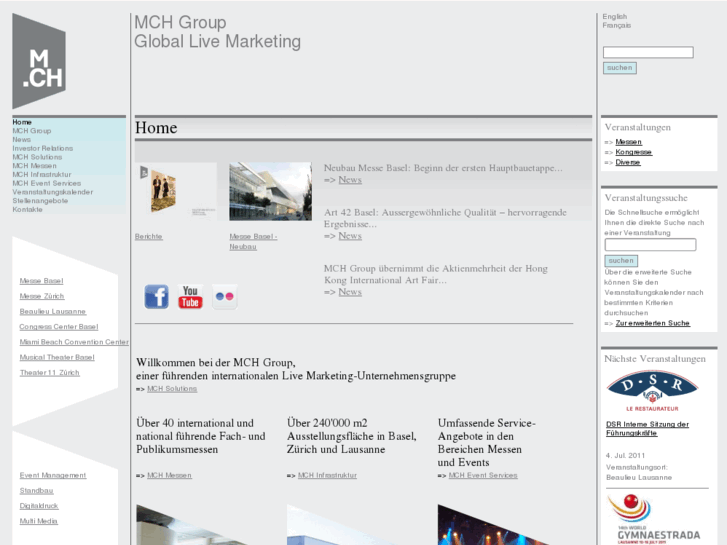Screen dimensions: 727x545
Task: Open Veranstaltungskalender menu item
Action: tap(52, 192)
